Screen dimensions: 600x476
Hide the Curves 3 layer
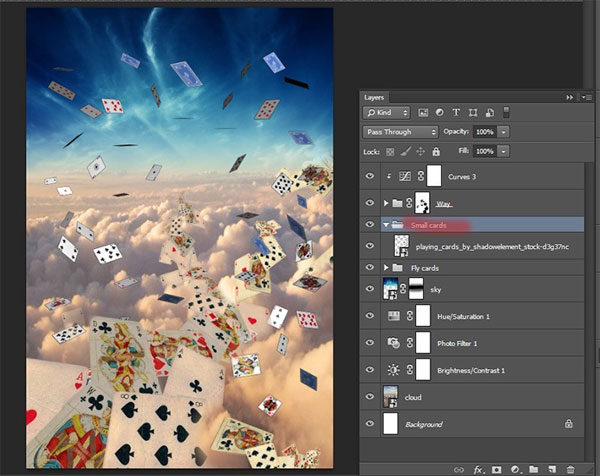[x=372, y=177]
